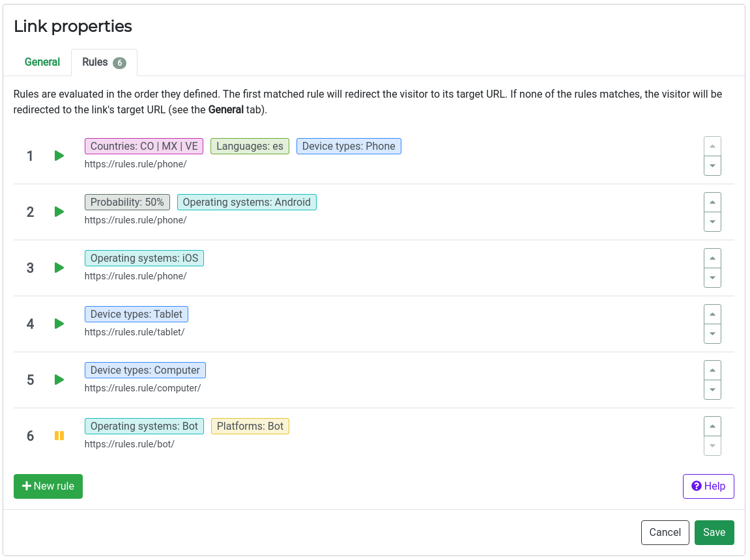This screenshot has width=750, height=560.
Task: Open the Help button
Action: (708, 486)
